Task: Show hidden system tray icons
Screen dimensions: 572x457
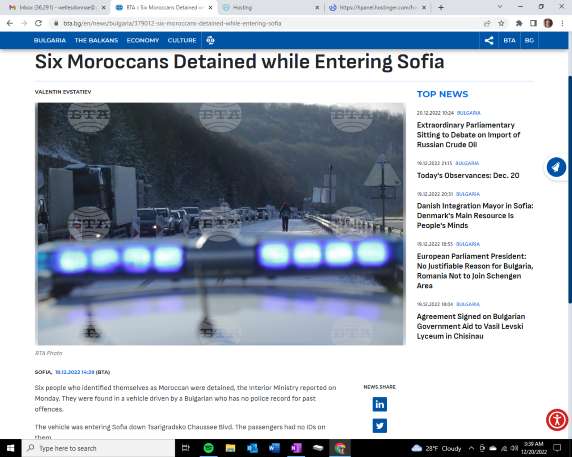Action: [x=471, y=448]
